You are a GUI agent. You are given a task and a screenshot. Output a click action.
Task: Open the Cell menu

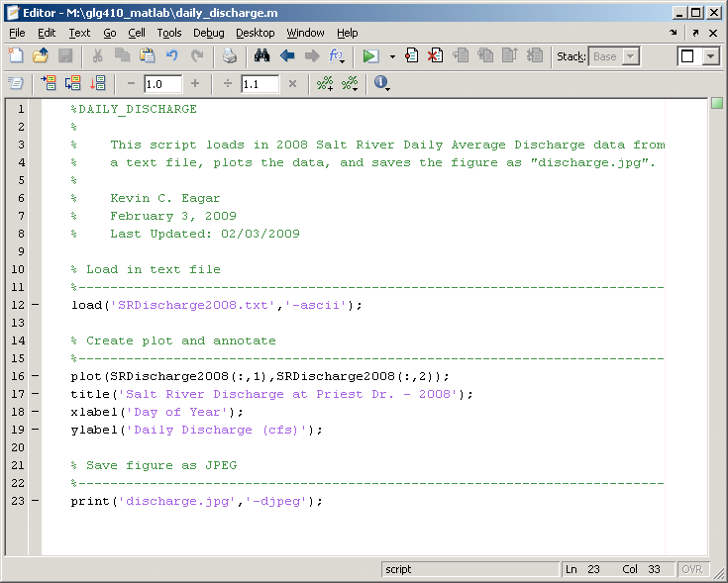137,33
